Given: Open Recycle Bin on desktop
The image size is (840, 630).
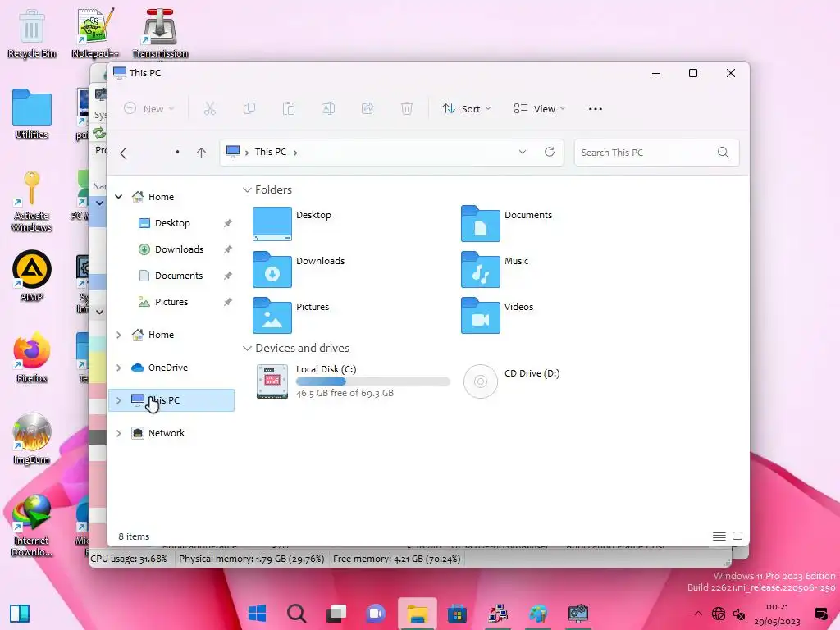Looking at the screenshot, I should click(x=32, y=33).
